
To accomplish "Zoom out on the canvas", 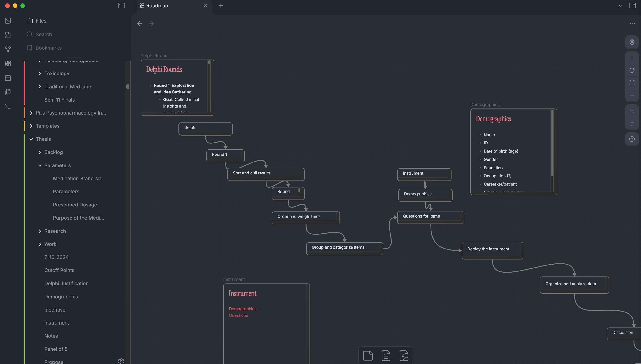I will (x=632, y=95).
